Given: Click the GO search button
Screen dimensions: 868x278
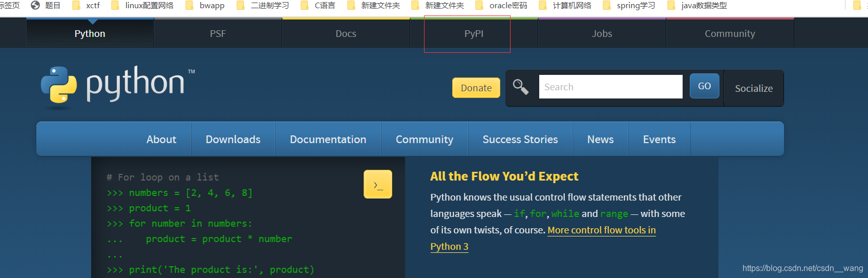Looking at the screenshot, I should pyautogui.click(x=705, y=86).
